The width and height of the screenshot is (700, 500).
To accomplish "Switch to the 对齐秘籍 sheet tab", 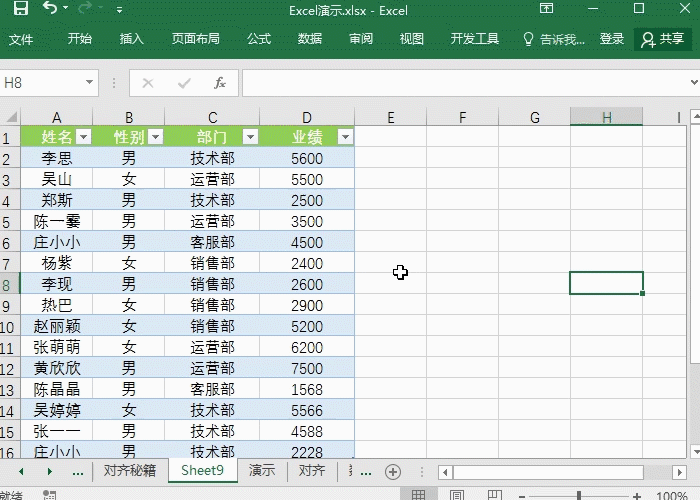I will pos(130,471).
